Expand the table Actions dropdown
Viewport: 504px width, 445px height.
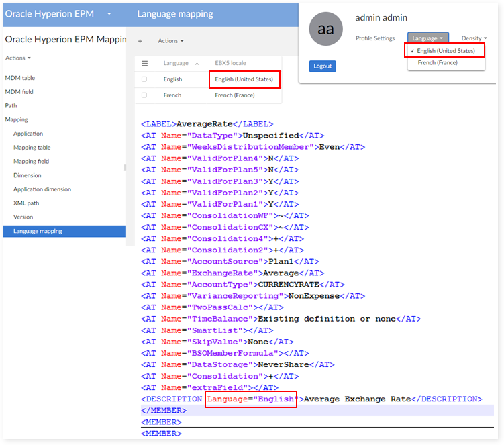click(170, 41)
